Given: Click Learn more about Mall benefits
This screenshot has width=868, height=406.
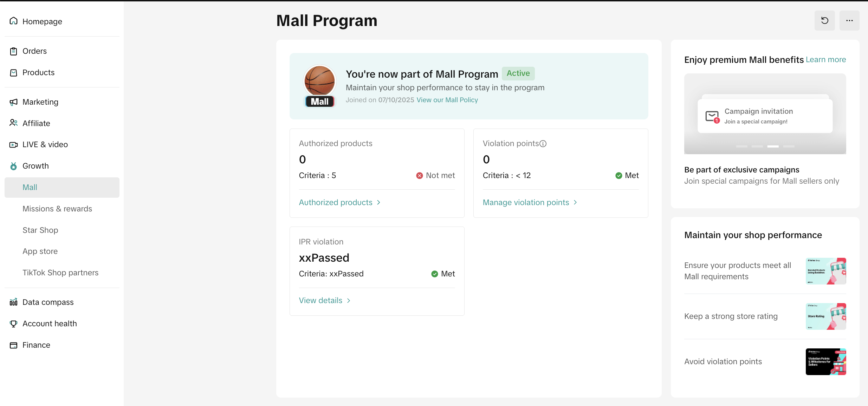Looking at the screenshot, I should coord(825,60).
